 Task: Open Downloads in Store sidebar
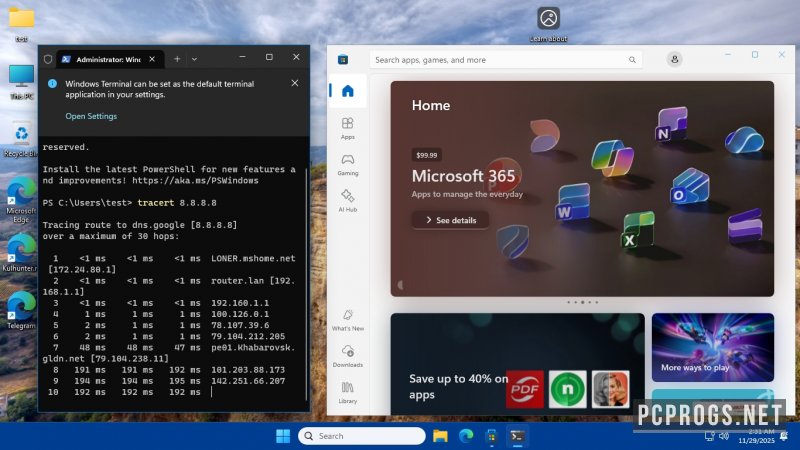[x=347, y=356]
